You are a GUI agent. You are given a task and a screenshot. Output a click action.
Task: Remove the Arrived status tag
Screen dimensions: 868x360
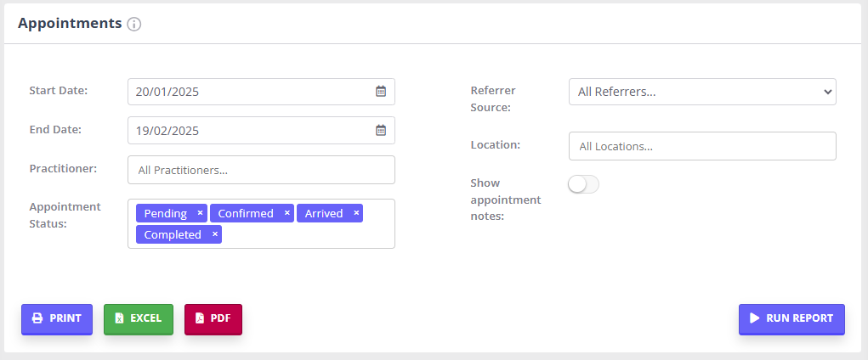pos(356,213)
